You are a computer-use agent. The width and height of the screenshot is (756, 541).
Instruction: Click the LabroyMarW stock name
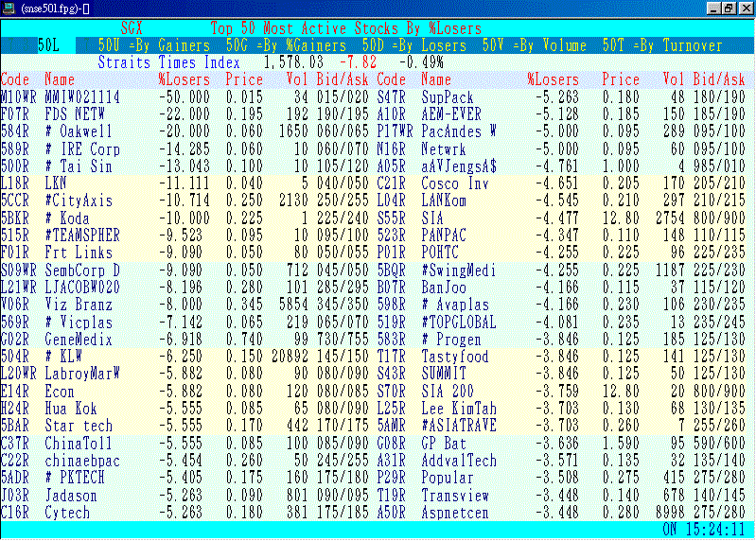pos(82,374)
